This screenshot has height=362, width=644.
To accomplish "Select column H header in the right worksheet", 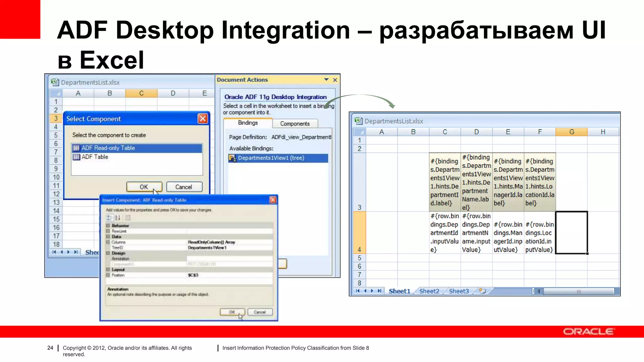I will tap(603, 132).
